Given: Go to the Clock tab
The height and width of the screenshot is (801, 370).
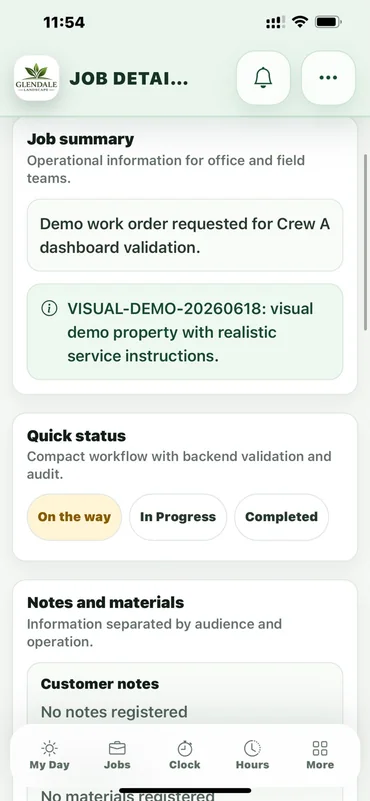Looking at the screenshot, I should 184,756.
